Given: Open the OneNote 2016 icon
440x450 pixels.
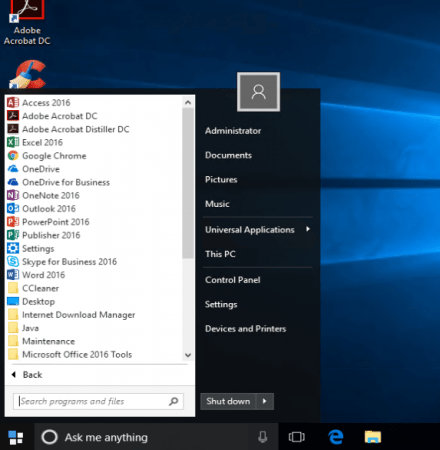Looking at the screenshot, I should (13, 195).
